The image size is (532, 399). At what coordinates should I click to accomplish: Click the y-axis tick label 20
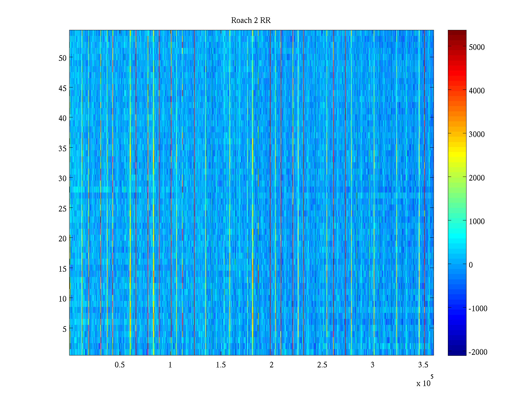coord(63,239)
